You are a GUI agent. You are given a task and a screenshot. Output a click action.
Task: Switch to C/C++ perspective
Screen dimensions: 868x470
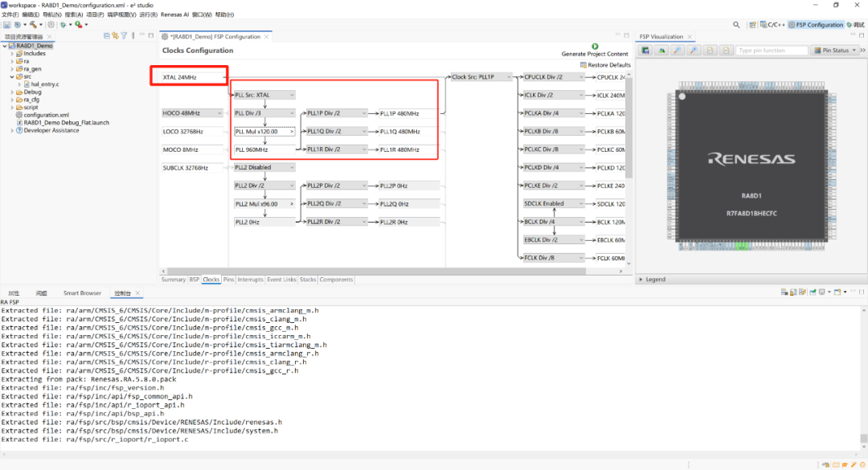pyautogui.click(x=773, y=25)
